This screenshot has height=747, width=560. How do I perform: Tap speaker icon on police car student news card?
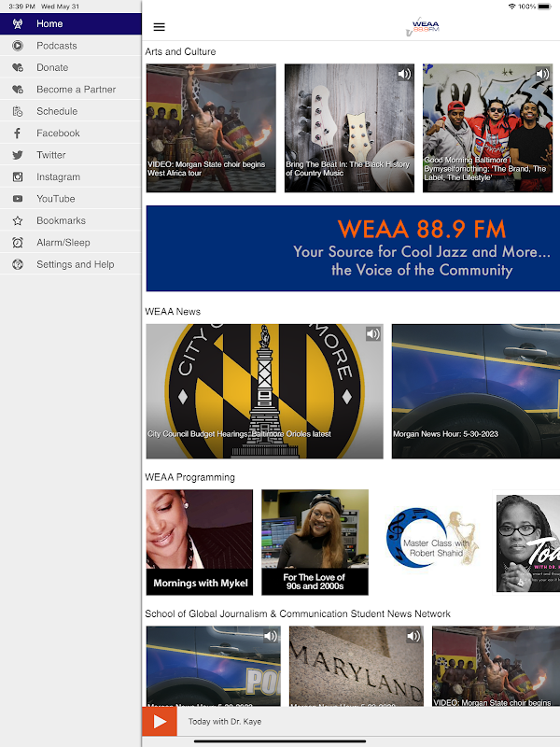(271, 636)
